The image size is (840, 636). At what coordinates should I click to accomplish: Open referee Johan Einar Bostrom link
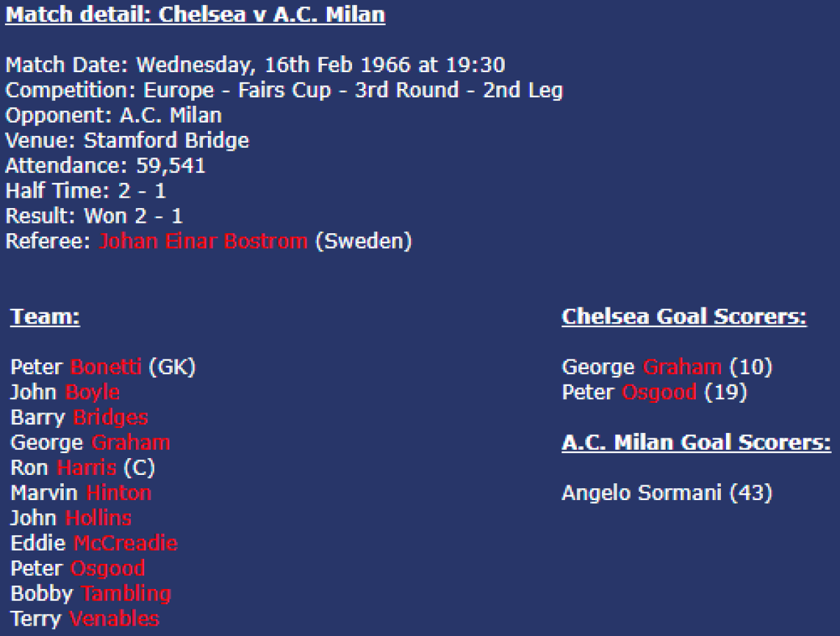[203, 242]
